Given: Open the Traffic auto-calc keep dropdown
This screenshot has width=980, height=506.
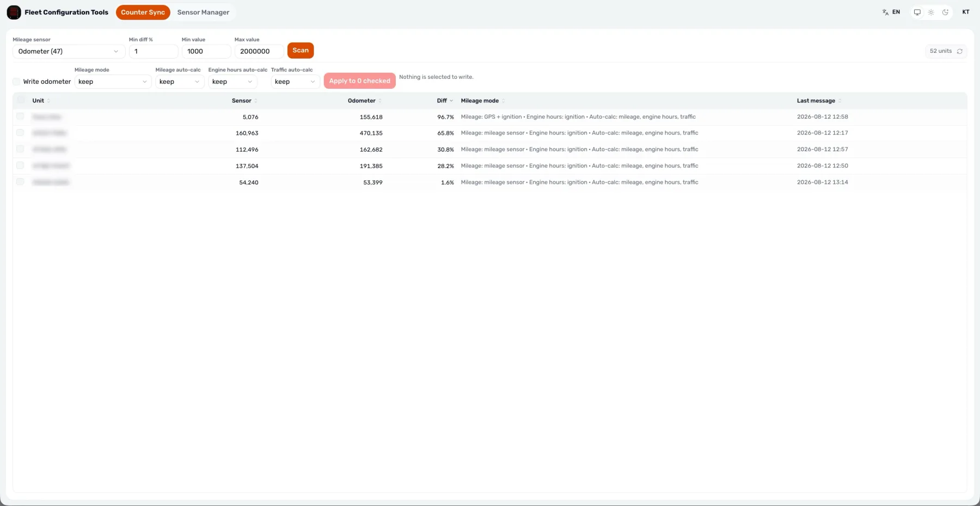Looking at the screenshot, I should pyautogui.click(x=295, y=82).
